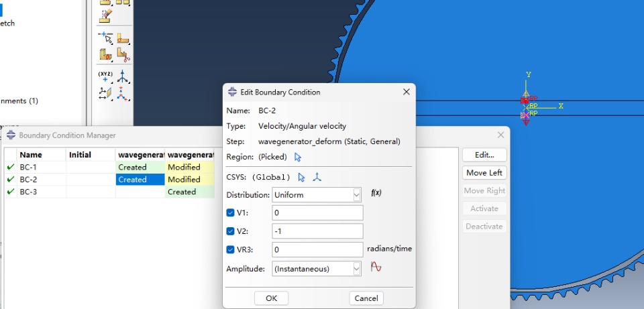Click the Name column header
The width and height of the screenshot is (644, 309).
(42, 155)
